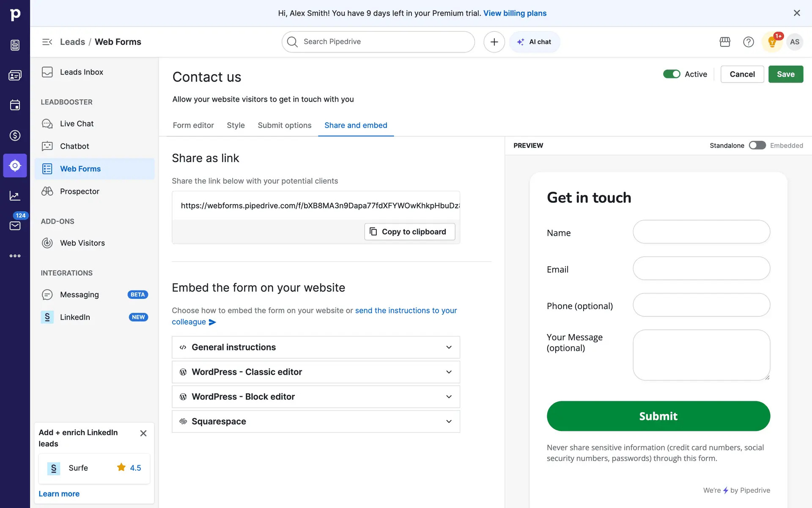
Task: Expand WordPress - Classic editor section
Action: (x=315, y=372)
